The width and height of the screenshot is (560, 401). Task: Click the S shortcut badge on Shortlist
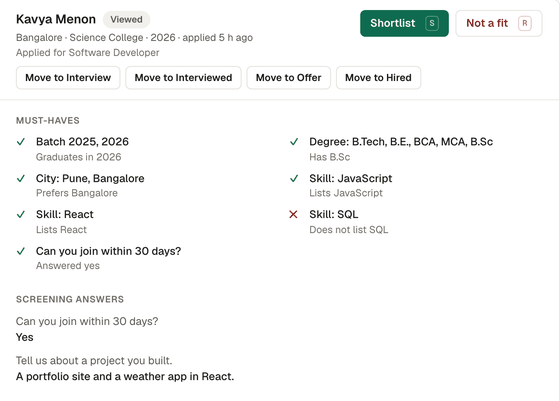432,23
